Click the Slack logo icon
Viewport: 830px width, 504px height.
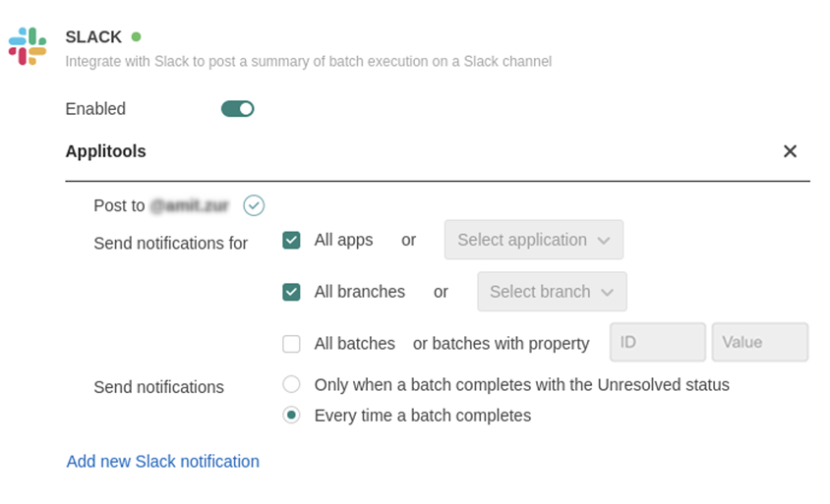coord(28,46)
